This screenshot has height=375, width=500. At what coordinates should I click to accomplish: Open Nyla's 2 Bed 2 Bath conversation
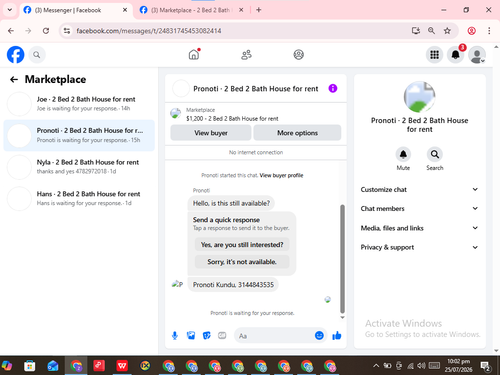[79, 167]
